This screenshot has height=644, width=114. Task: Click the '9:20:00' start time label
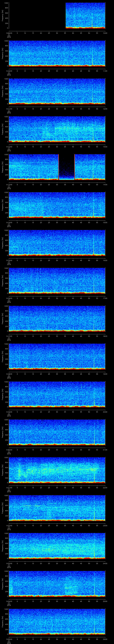coord(9,450)
